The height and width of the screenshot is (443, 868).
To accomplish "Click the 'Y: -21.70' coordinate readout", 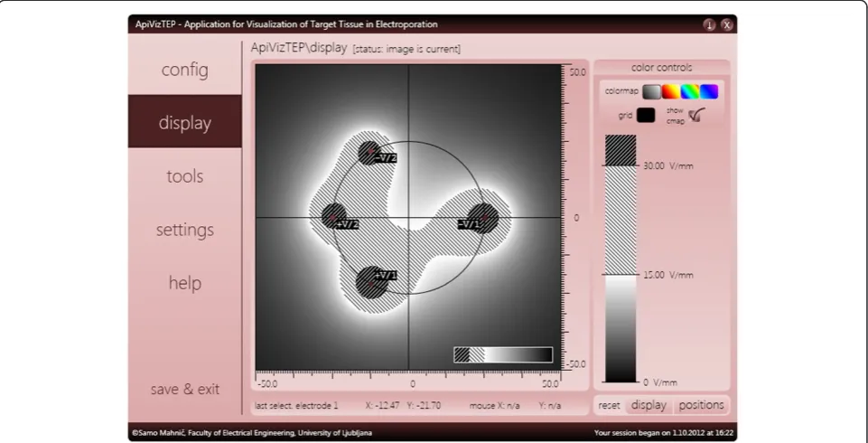I will [424, 406].
